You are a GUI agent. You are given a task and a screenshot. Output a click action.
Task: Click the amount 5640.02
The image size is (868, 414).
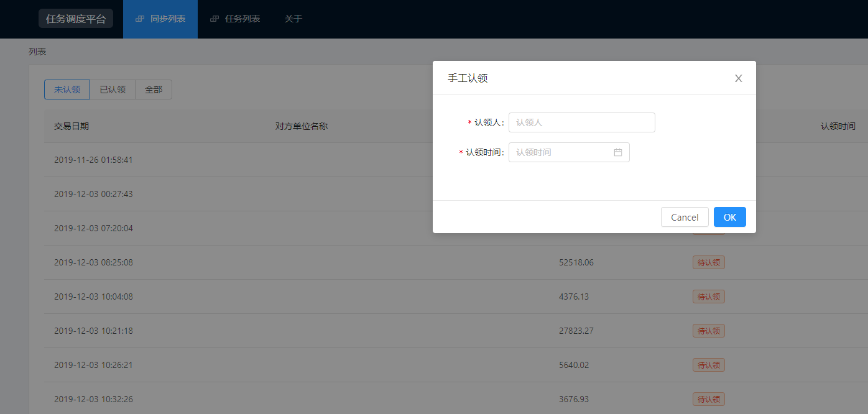[x=574, y=365]
